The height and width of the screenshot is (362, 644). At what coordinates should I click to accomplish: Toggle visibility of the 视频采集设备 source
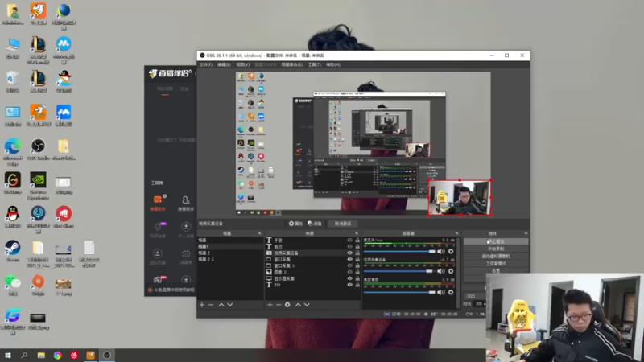click(349, 253)
